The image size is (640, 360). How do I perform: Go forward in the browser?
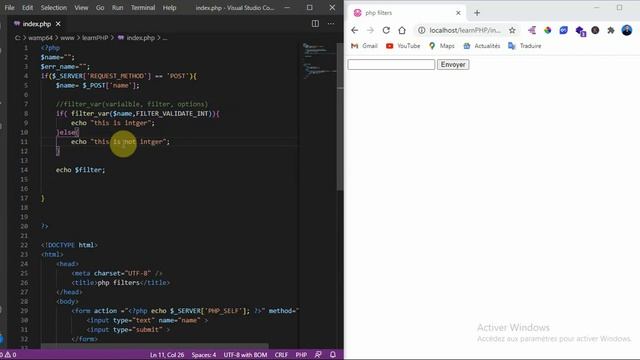[x=370, y=30]
